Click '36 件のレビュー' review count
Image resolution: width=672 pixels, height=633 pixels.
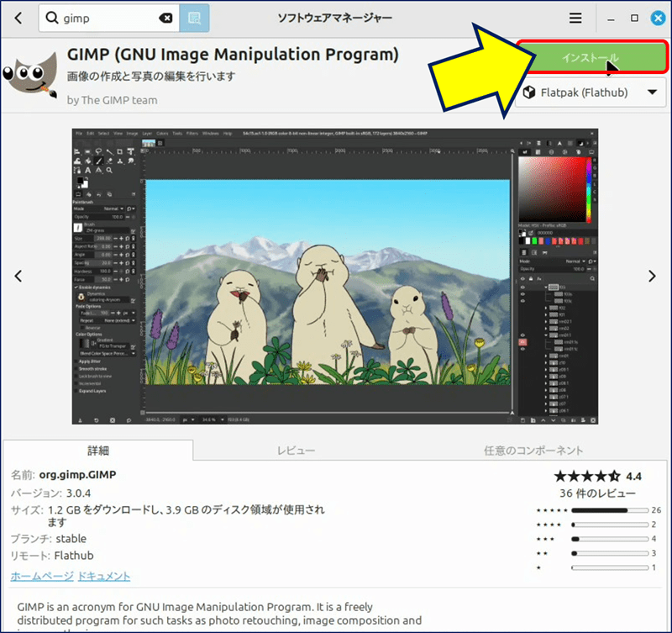[x=597, y=493]
